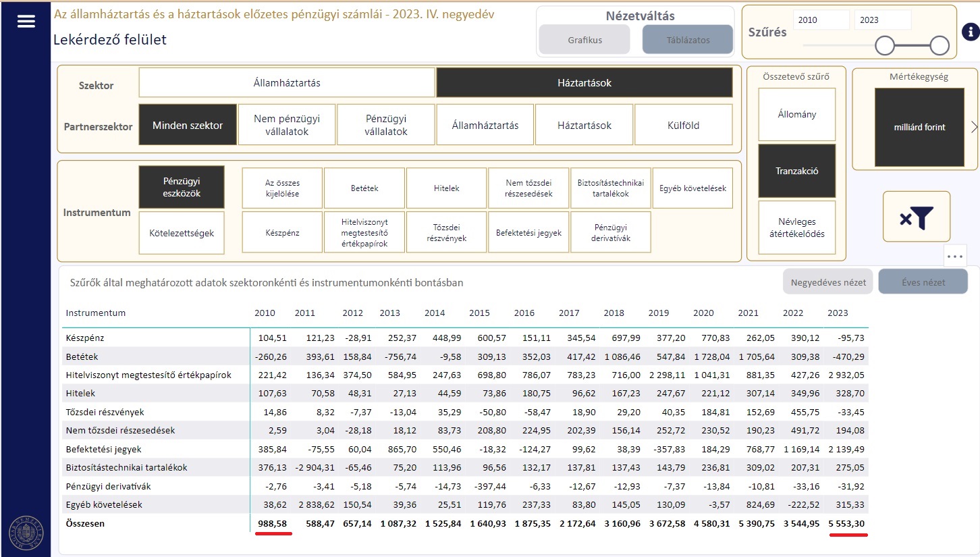
Task: Filter by Befektetési jegyek button
Action: coord(528,232)
